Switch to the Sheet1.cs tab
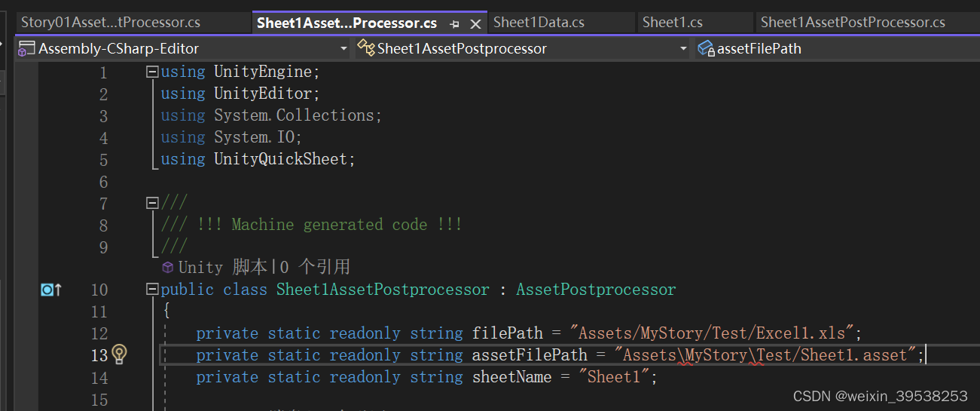The width and height of the screenshot is (980, 411). pos(673,23)
